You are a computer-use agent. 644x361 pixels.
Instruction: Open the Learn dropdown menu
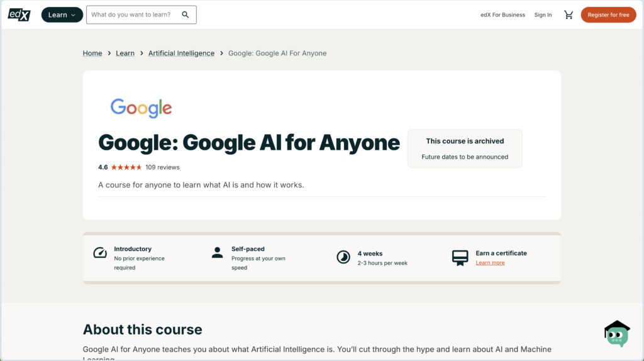pyautogui.click(x=62, y=15)
